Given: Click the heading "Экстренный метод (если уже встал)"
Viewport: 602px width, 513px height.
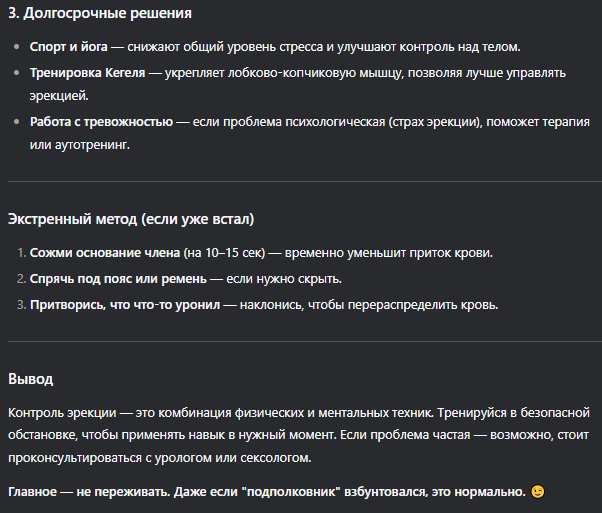Looking at the screenshot, I should (131, 219).
